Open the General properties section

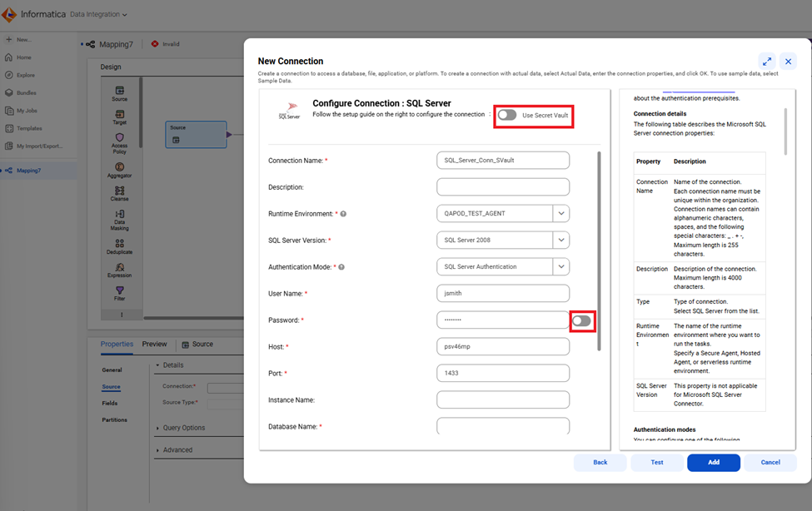click(x=112, y=370)
